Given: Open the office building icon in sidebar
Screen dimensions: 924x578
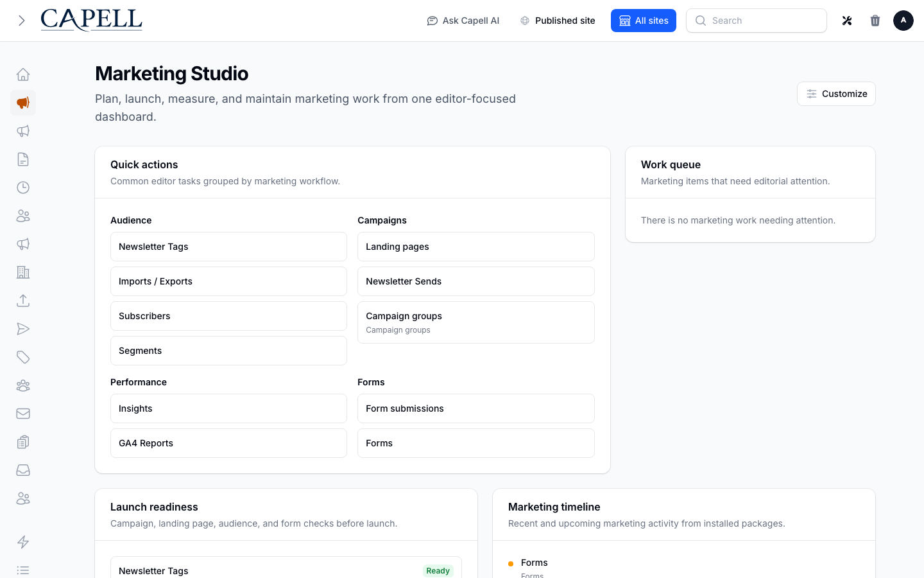Looking at the screenshot, I should coord(23,272).
